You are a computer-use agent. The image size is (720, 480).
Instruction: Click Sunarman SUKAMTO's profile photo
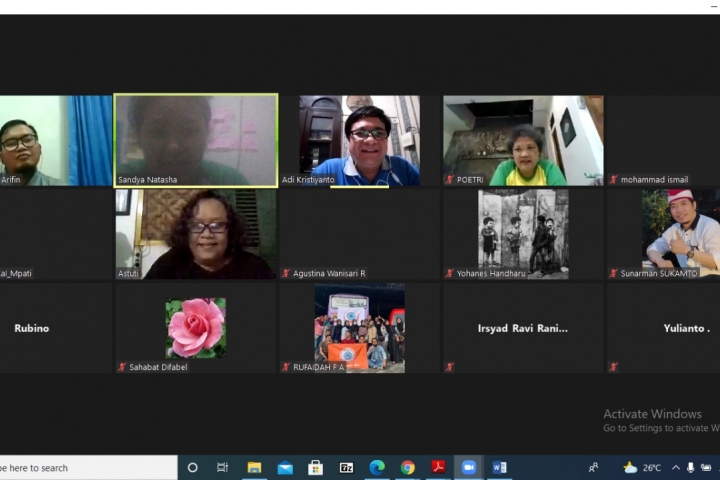point(681,234)
